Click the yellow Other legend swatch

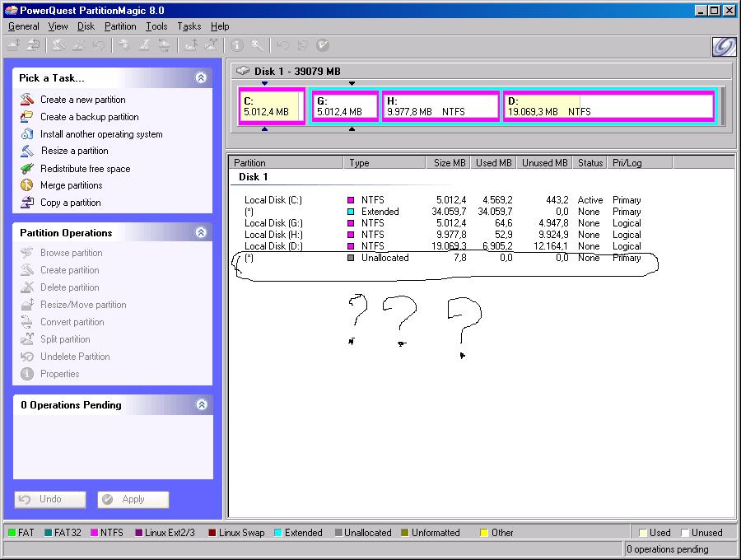point(484,533)
